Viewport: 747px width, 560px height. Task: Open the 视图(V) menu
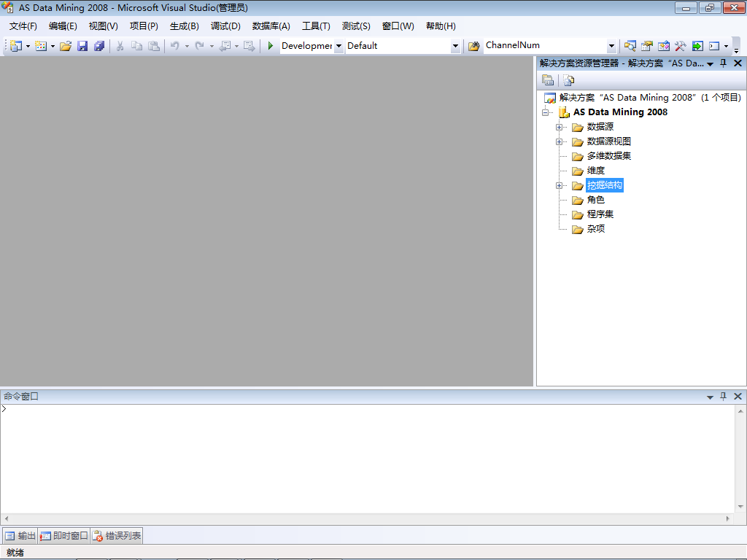[x=104, y=26]
